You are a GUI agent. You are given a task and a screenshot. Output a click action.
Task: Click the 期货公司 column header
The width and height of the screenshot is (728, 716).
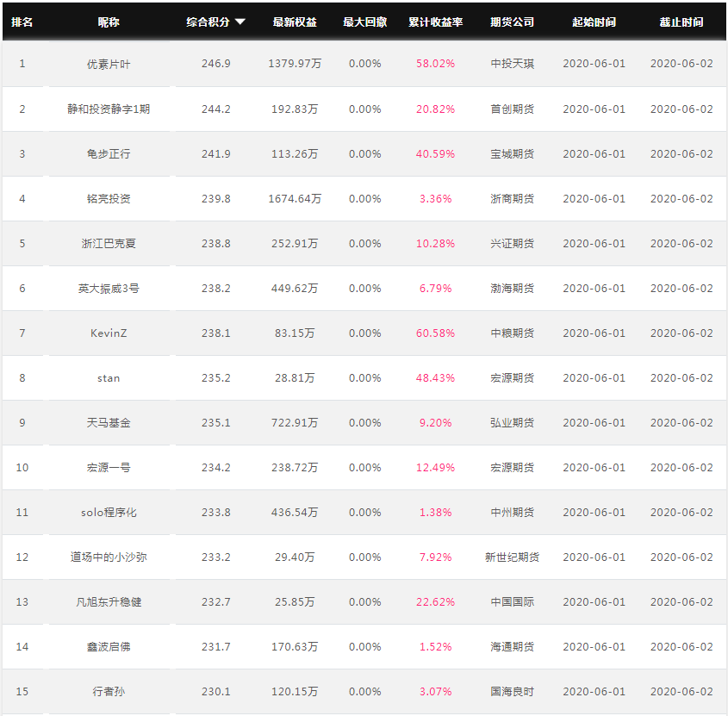512,22
